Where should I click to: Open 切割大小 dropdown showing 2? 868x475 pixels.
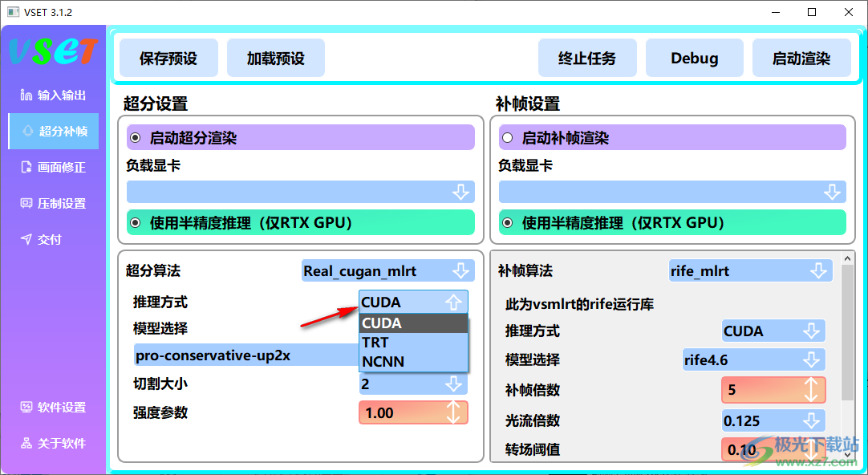(x=413, y=384)
